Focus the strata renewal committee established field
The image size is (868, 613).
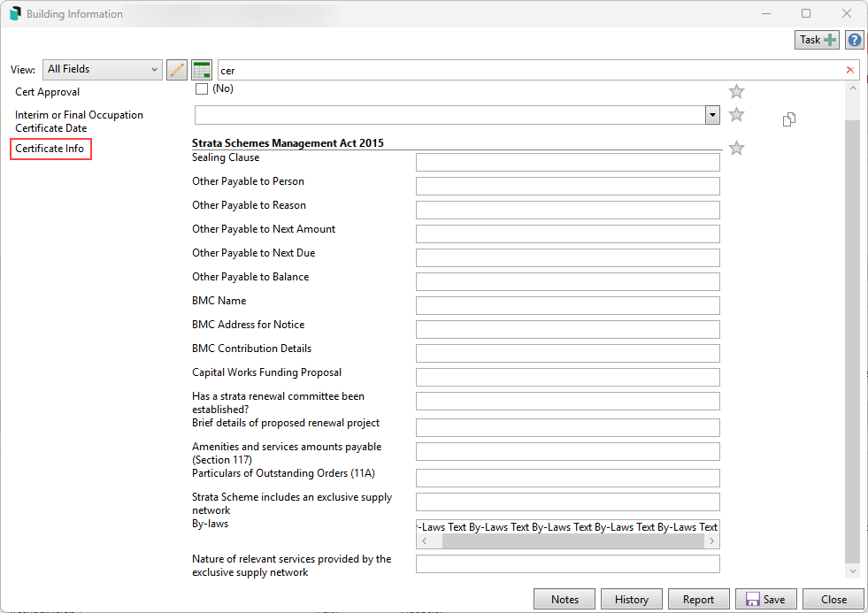pos(567,401)
